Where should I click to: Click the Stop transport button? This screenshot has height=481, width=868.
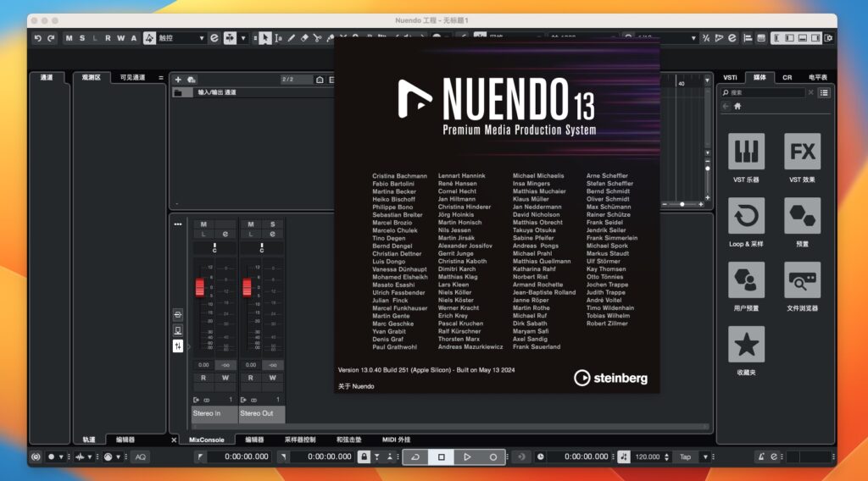441,456
